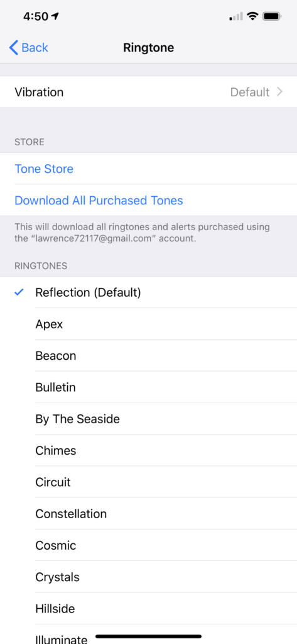The width and height of the screenshot is (297, 644).
Task: Tap the battery indicator icon
Action: click(272, 16)
